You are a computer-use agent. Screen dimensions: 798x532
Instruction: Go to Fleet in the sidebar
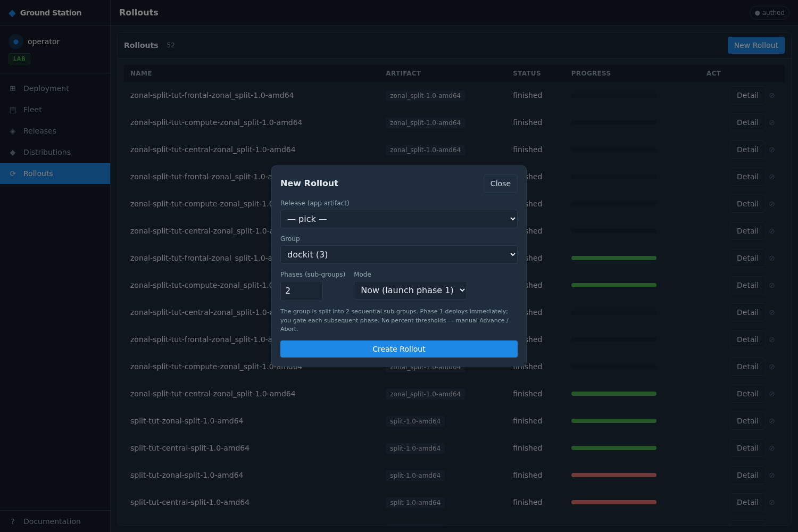click(55, 110)
